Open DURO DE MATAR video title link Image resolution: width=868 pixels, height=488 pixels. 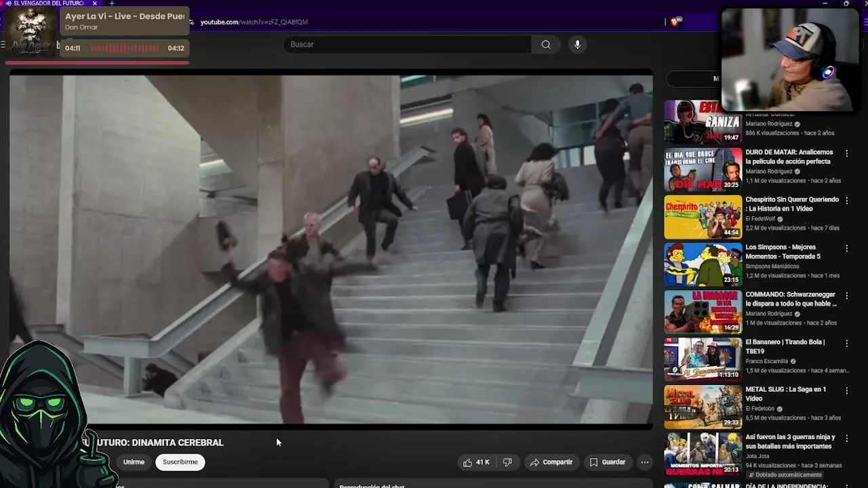[x=789, y=157]
